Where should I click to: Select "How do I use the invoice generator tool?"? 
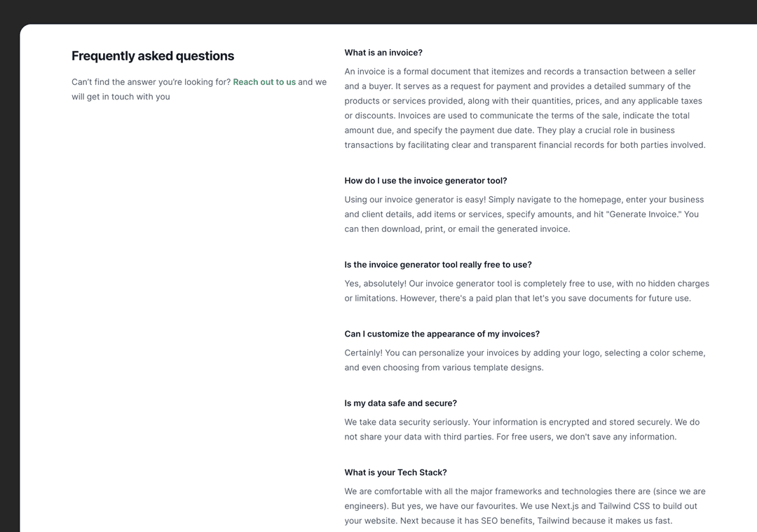pos(425,181)
